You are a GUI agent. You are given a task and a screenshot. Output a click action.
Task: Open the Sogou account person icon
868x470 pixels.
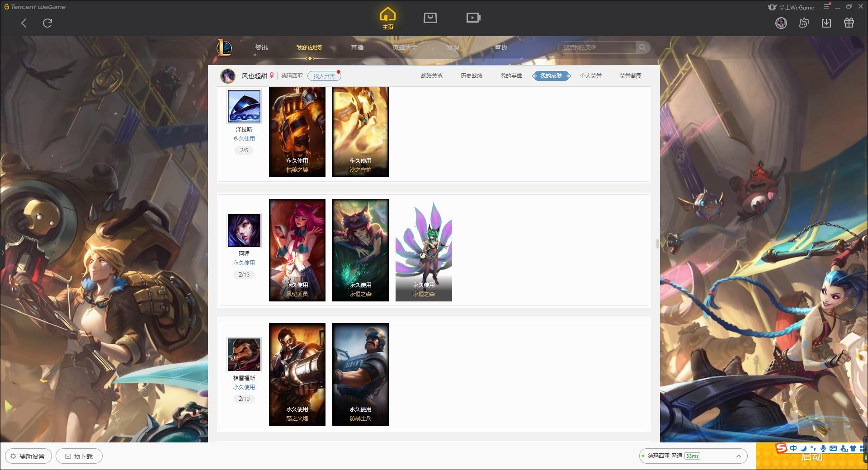tap(844, 448)
